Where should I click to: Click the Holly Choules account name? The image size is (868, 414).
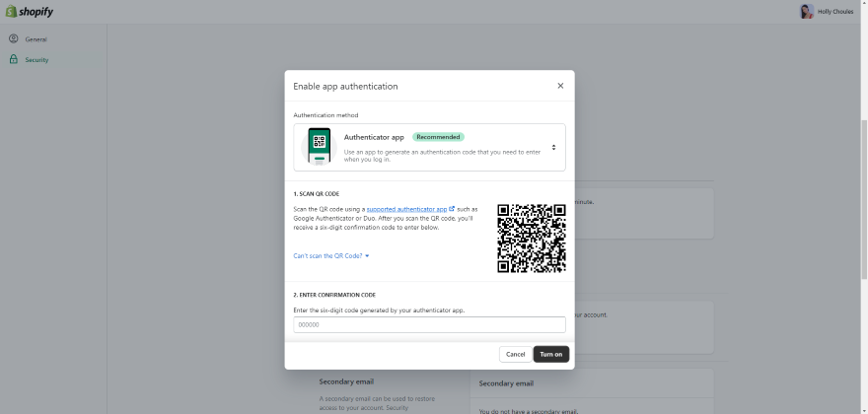tap(835, 12)
